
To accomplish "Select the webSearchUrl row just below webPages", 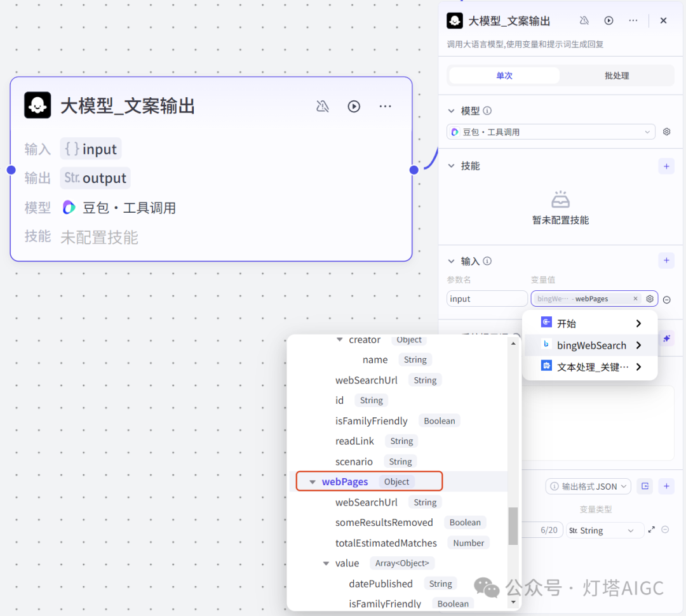I will (397, 502).
